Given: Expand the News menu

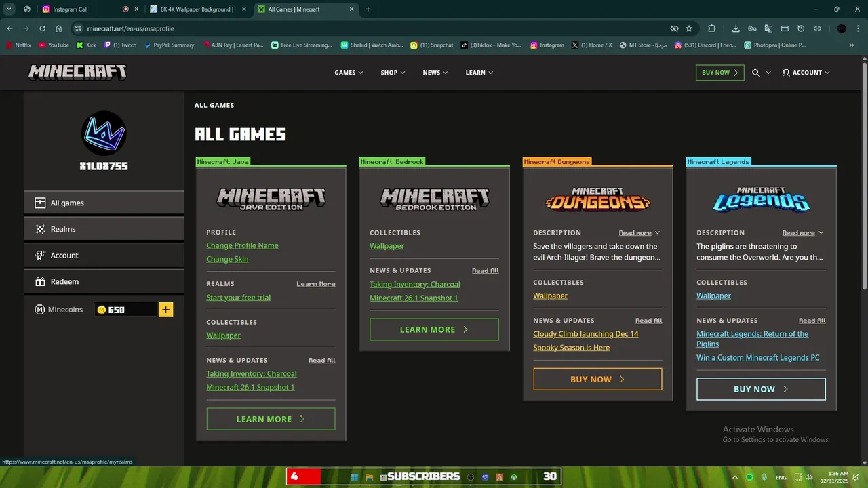Looking at the screenshot, I should [x=435, y=73].
